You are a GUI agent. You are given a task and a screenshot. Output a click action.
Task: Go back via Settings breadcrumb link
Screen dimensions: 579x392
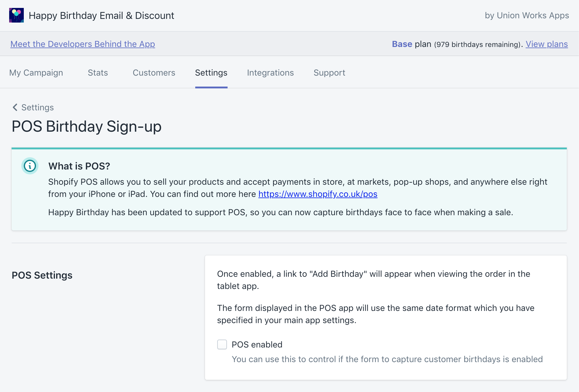pos(38,108)
